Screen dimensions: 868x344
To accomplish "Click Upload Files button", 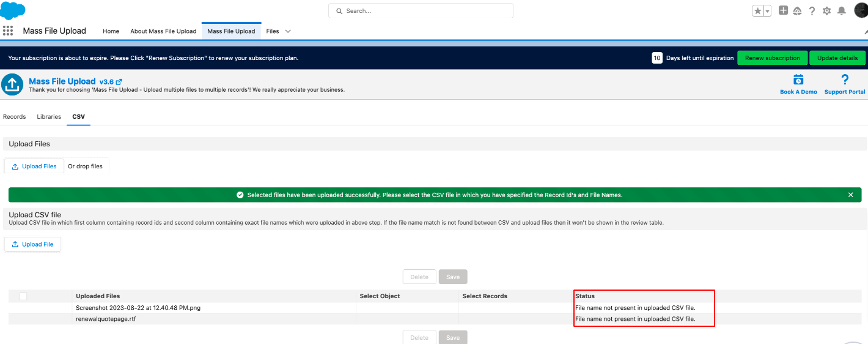I will 34,166.
